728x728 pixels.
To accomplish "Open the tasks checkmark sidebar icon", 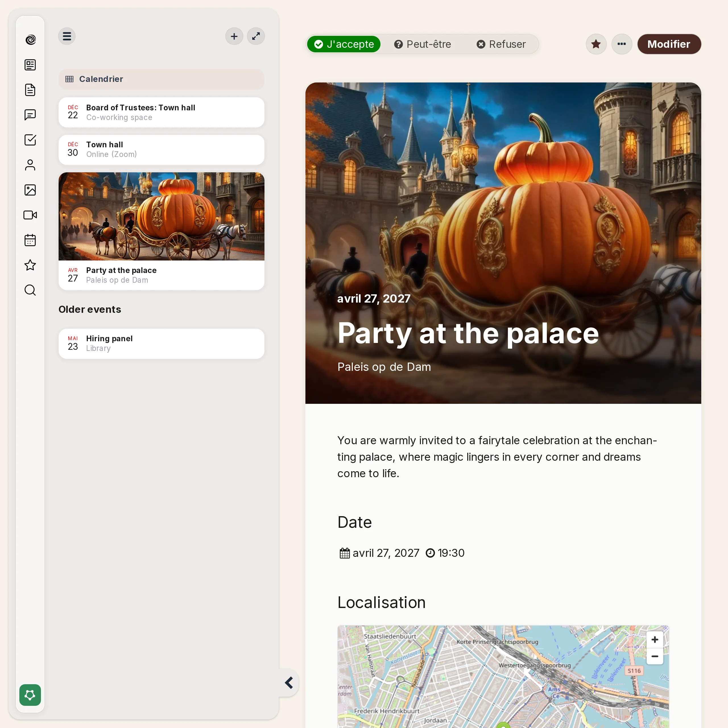I will (x=30, y=140).
